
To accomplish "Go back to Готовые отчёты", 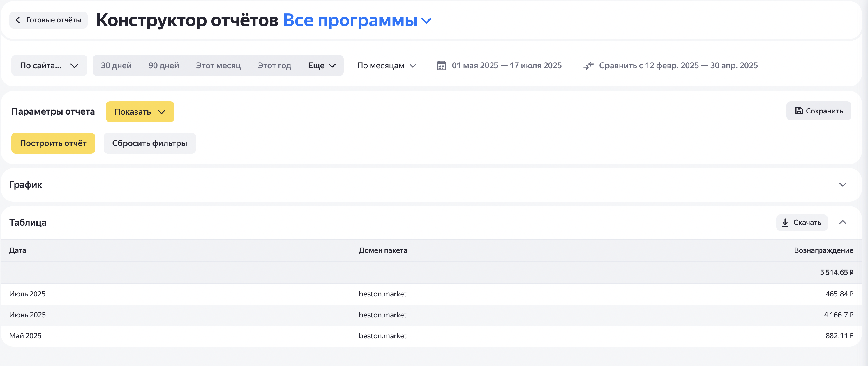I will (48, 20).
